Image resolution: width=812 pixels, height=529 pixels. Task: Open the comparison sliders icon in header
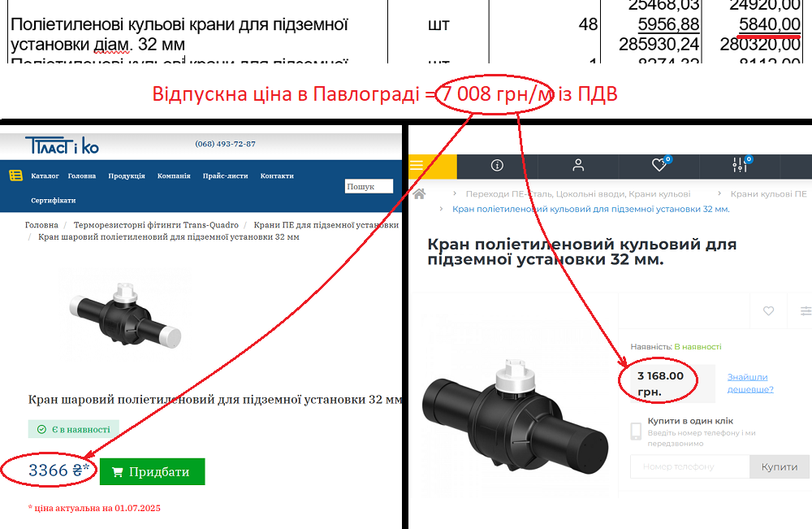click(x=740, y=165)
